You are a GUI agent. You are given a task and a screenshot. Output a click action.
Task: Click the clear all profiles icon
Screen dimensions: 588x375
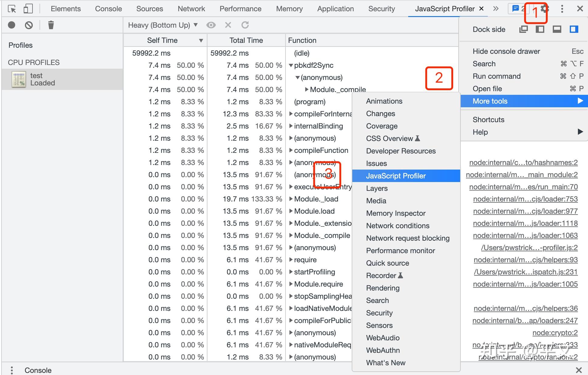[x=29, y=25]
